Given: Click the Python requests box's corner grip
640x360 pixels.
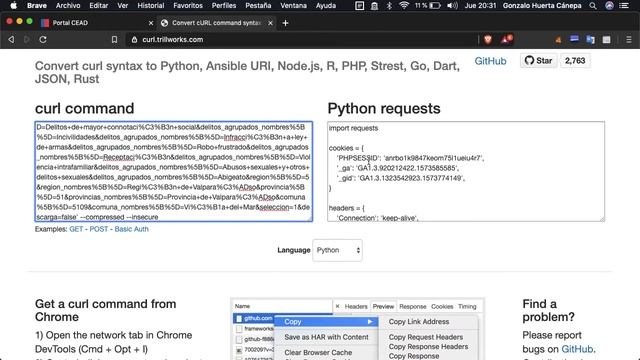Looking at the screenshot, I should click(x=602, y=219).
